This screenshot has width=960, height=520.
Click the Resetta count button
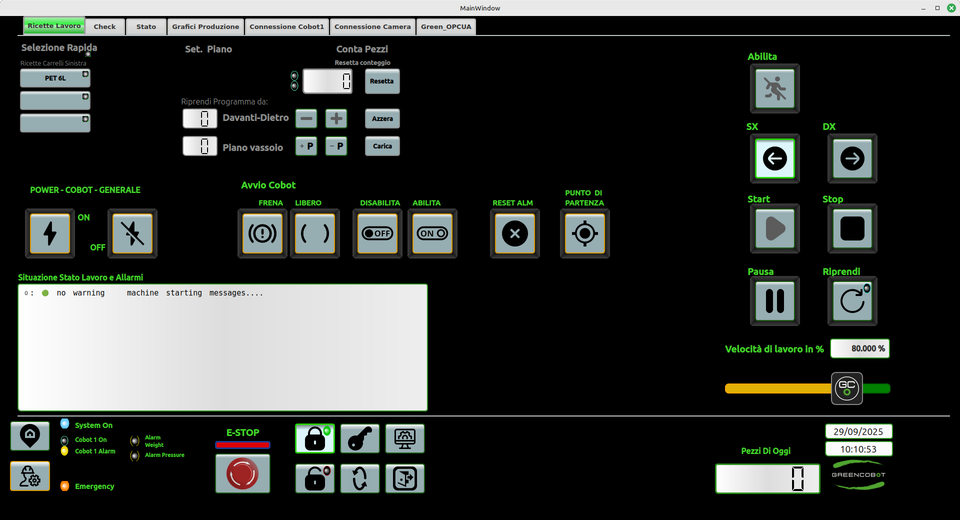[x=382, y=81]
